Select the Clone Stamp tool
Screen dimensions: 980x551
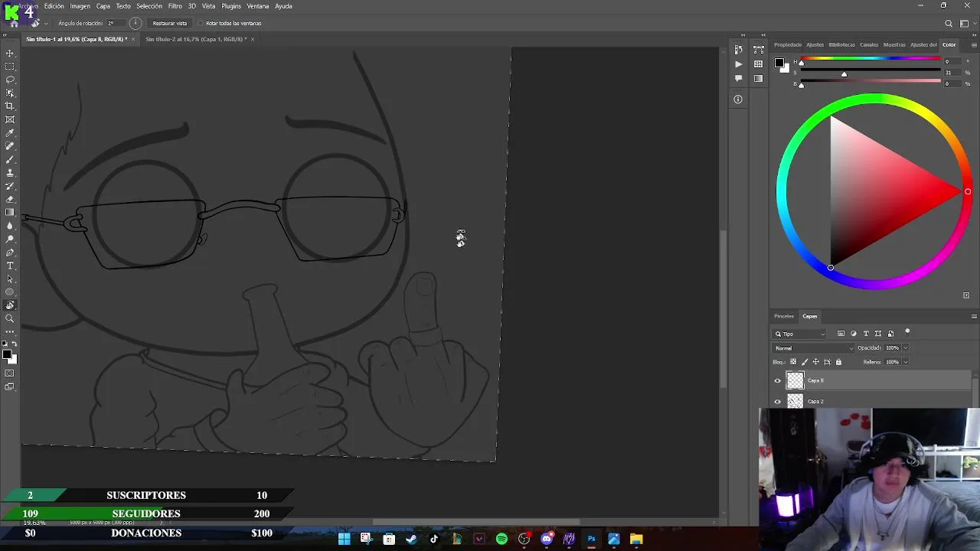tap(10, 173)
